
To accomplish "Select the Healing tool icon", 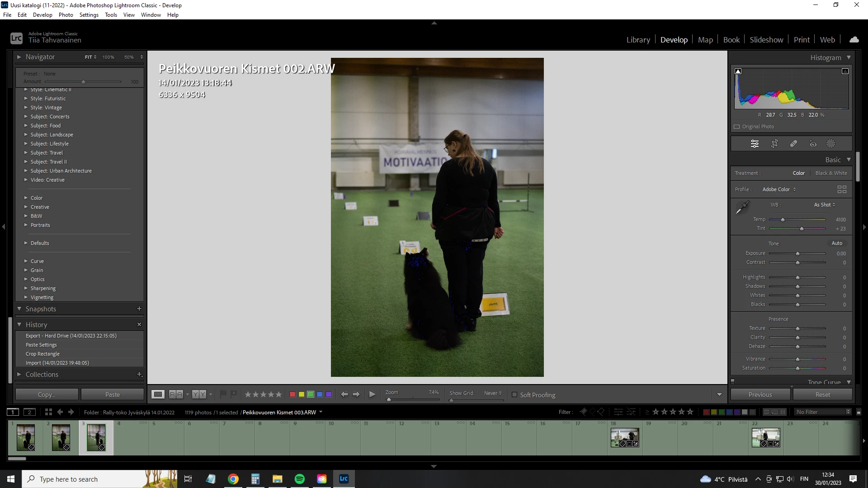I will (793, 144).
